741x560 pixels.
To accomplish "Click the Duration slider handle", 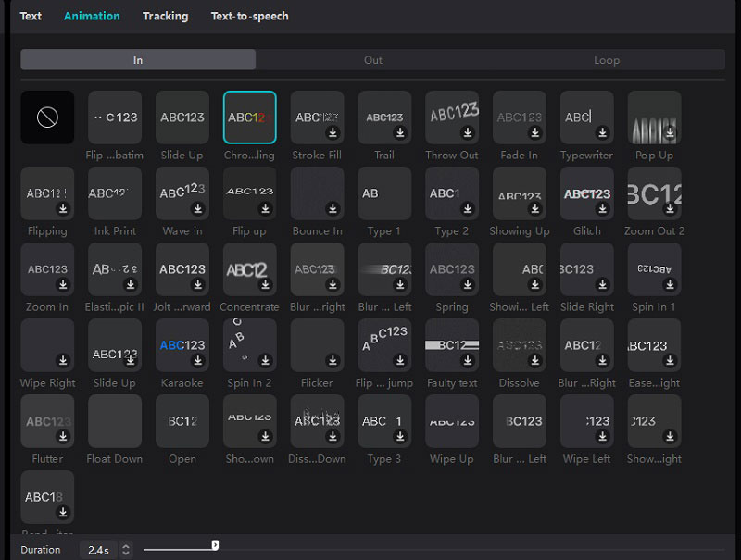I will point(215,545).
